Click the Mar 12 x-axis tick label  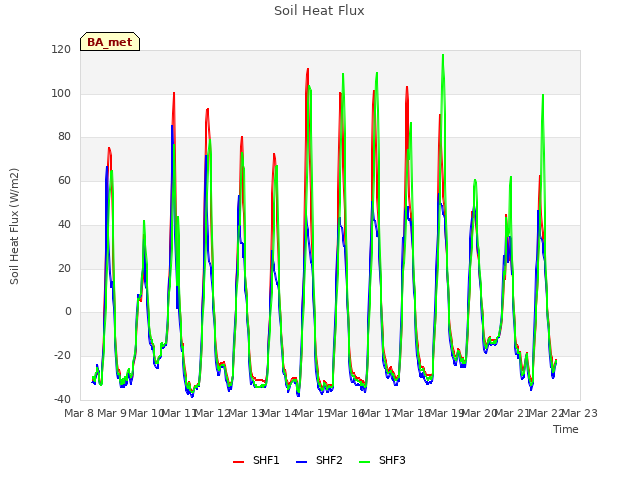pyautogui.click(x=213, y=413)
